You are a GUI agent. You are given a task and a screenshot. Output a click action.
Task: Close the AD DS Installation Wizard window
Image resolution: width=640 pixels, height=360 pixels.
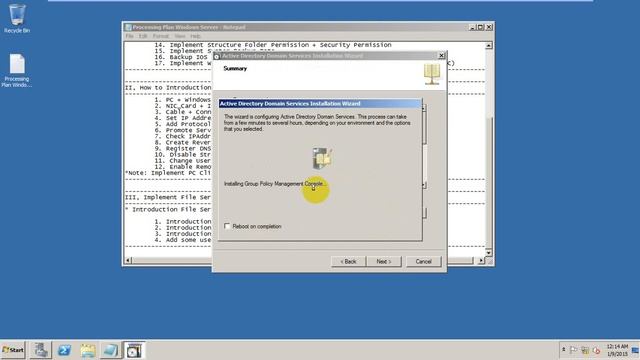coord(441,56)
